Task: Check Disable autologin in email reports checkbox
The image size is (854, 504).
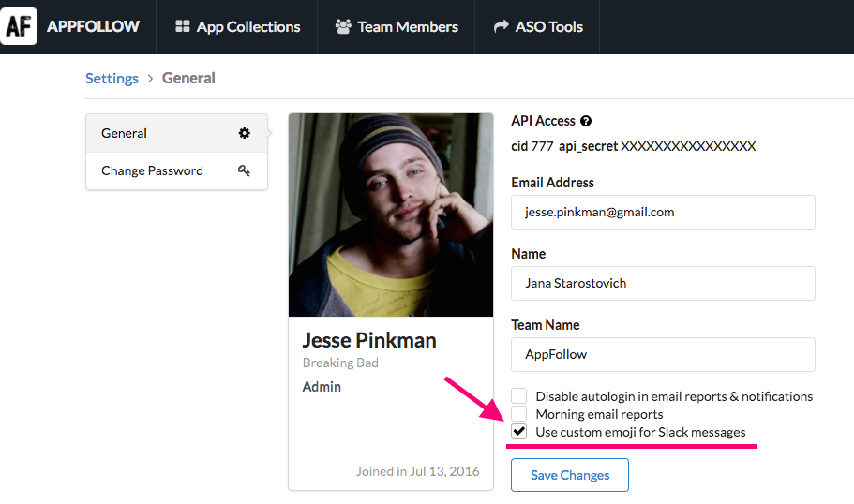Action: (519, 395)
